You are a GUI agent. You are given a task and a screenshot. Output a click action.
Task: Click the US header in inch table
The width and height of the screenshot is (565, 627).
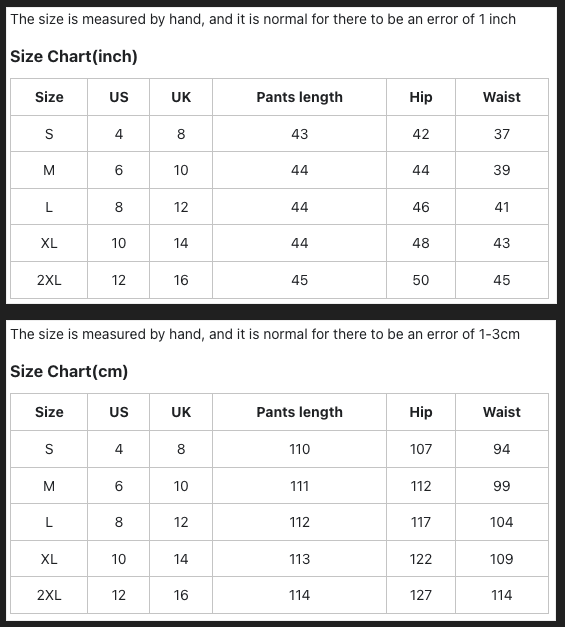119,97
